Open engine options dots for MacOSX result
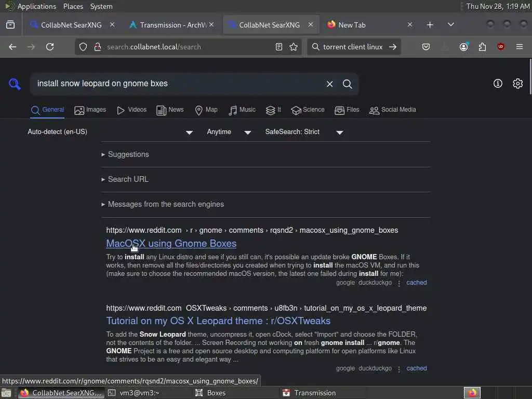 [x=399, y=283]
